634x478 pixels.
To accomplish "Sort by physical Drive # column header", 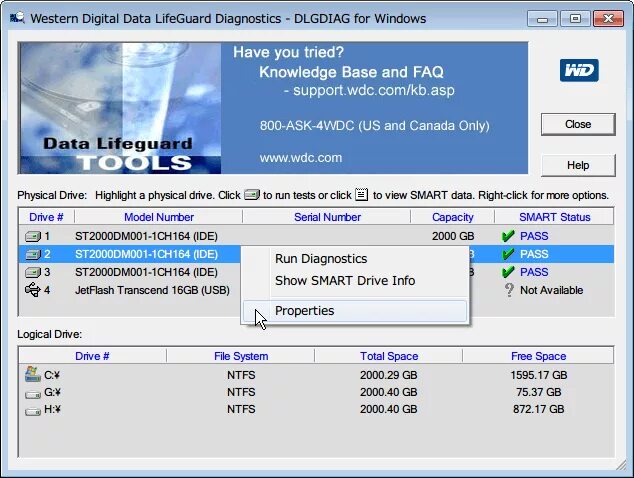I will click(x=46, y=217).
